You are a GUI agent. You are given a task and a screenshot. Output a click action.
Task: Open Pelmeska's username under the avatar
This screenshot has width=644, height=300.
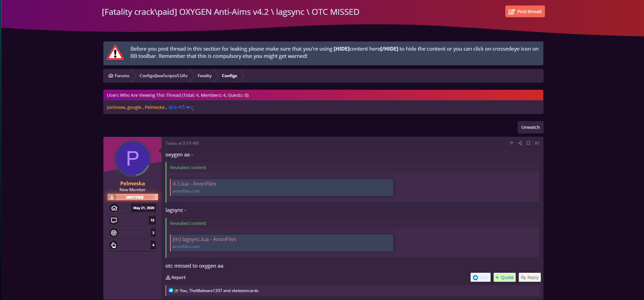coord(132,184)
